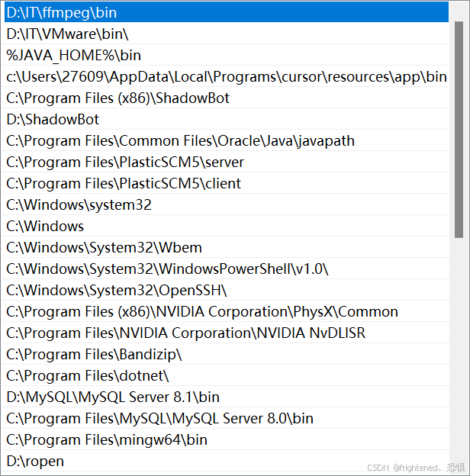
Task: Select the %JAVA_HOME%\bin entry
Action: [x=226, y=55]
